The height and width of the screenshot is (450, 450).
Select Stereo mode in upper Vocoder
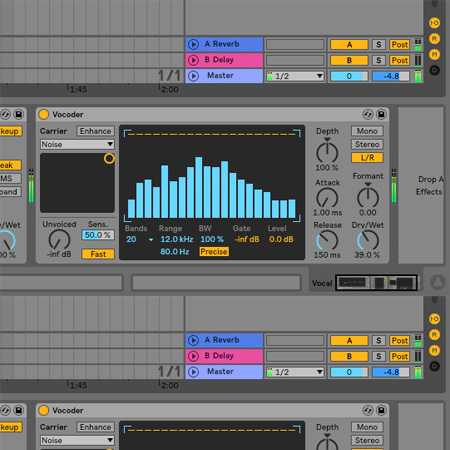coord(367,144)
